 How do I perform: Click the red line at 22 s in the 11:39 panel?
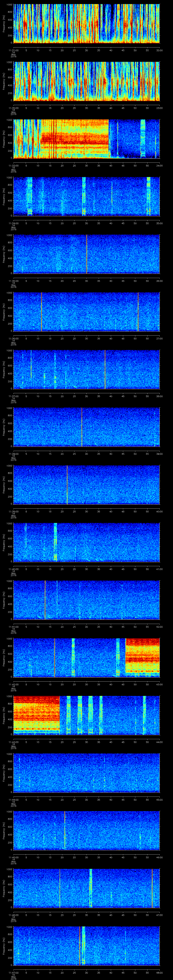67,485
